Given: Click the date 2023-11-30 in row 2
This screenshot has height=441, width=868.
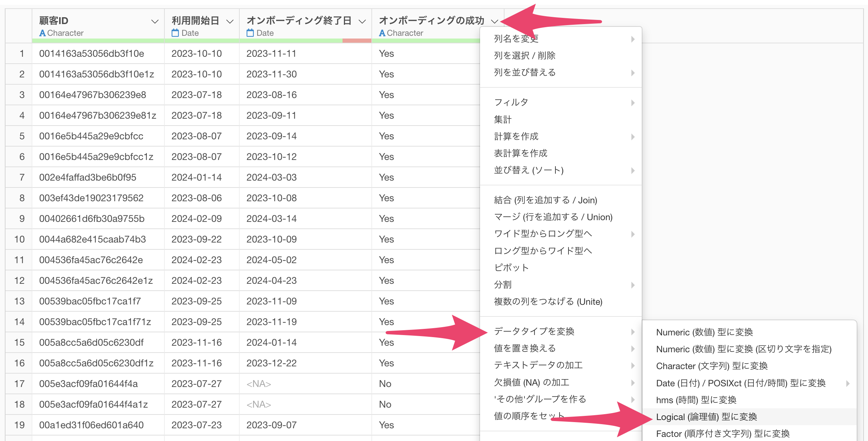Looking at the screenshot, I should click(271, 74).
